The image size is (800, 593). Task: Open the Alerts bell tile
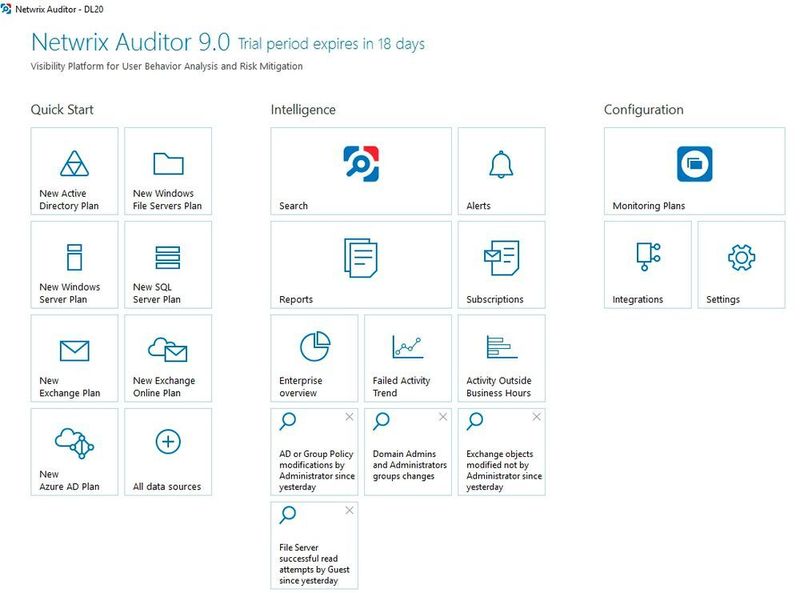[x=501, y=171]
